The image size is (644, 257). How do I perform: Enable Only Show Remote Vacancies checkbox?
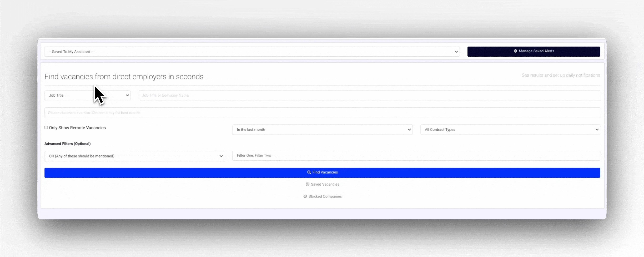pos(46,127)
